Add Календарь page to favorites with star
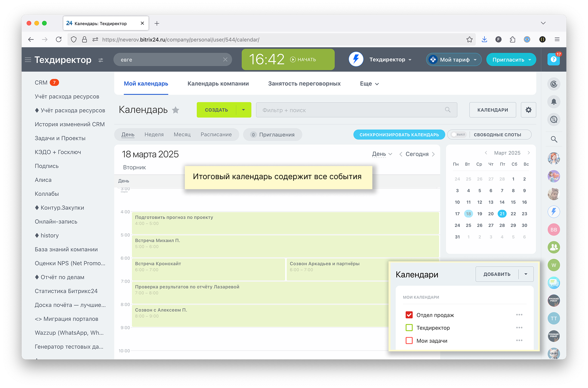This screenshot has width=588, height=388. tap(176, 110)
